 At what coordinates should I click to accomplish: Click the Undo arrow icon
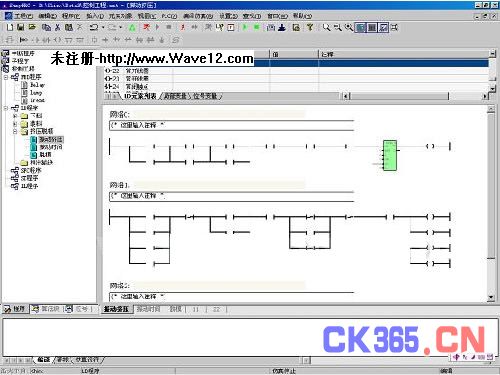[94, 27]
